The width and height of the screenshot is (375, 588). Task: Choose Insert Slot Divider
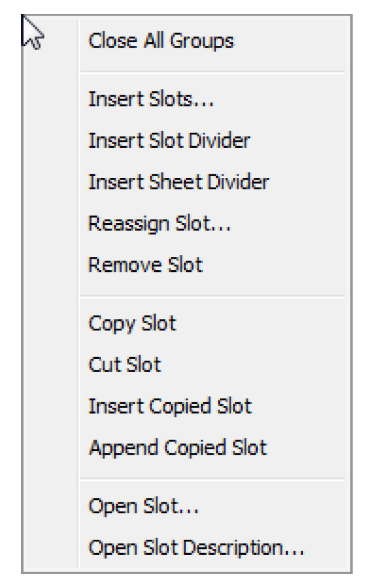187,141
